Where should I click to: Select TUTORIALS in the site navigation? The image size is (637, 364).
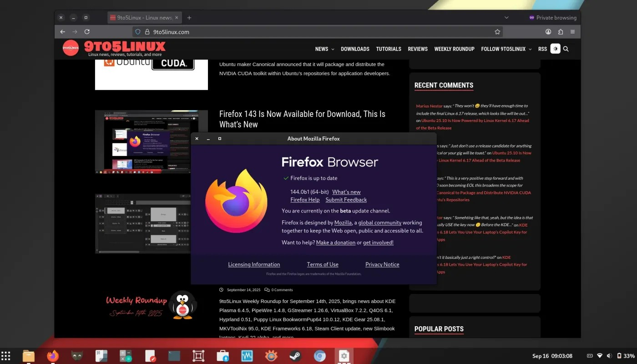click(x=389, y=49)
